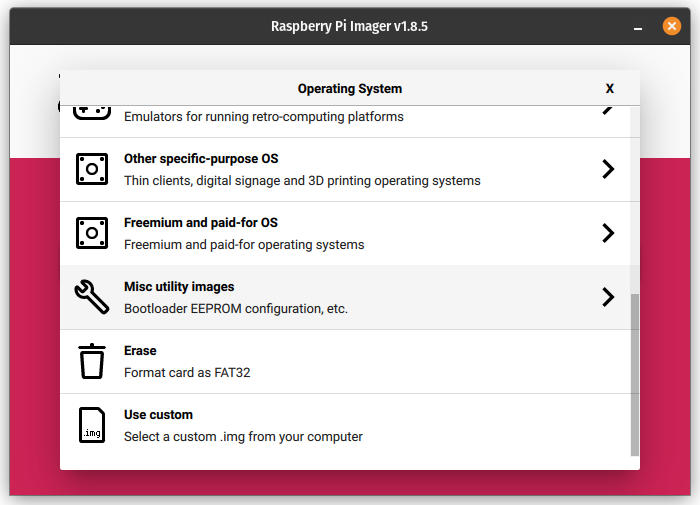Select the Erase option title
Screen dimensions: 700x505
(x=140, y=351)
